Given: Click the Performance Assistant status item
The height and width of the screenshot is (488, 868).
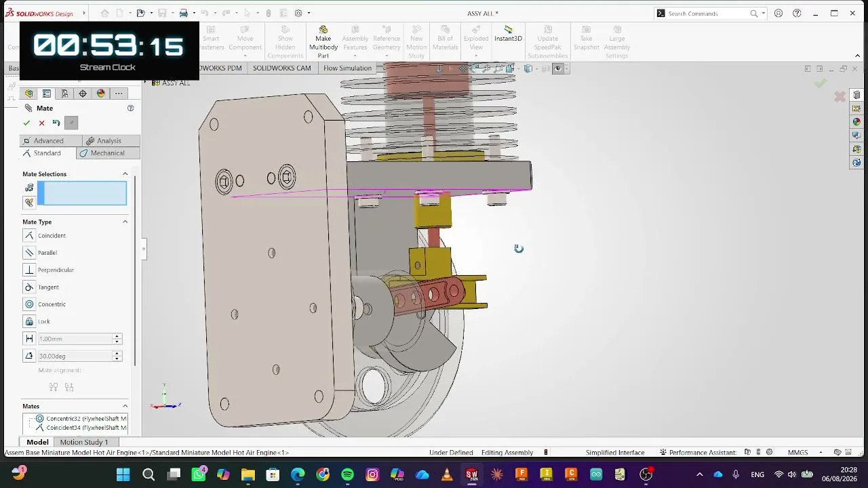Looking at the screenshot, I should pyautogui.click(x=698, y=453).
